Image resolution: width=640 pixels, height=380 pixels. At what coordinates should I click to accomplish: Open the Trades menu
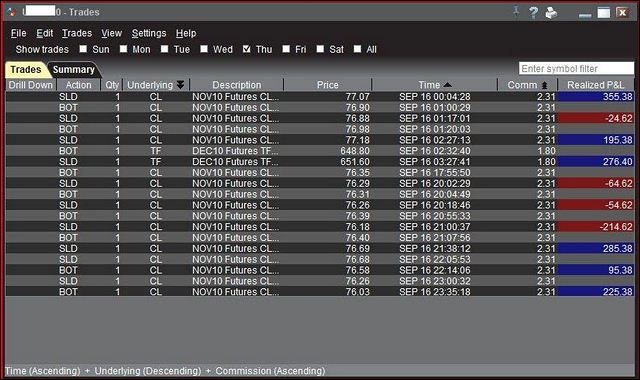coord(77,33)
